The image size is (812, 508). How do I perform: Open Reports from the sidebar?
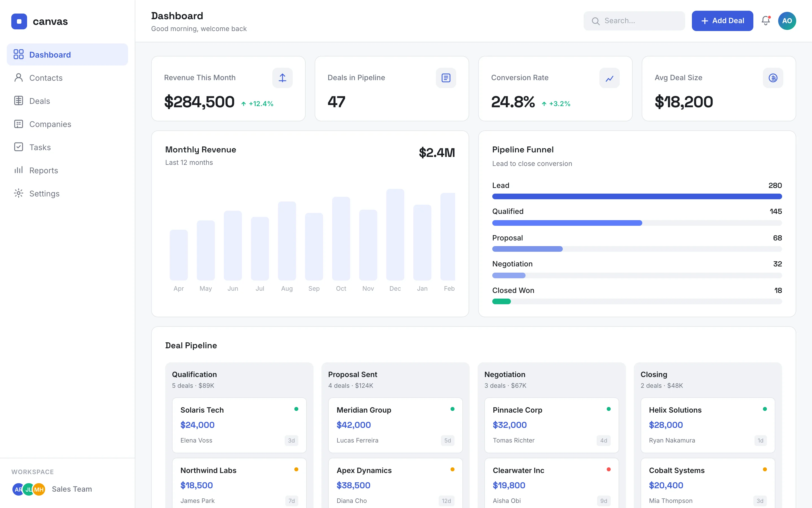[x=67, y=170]
